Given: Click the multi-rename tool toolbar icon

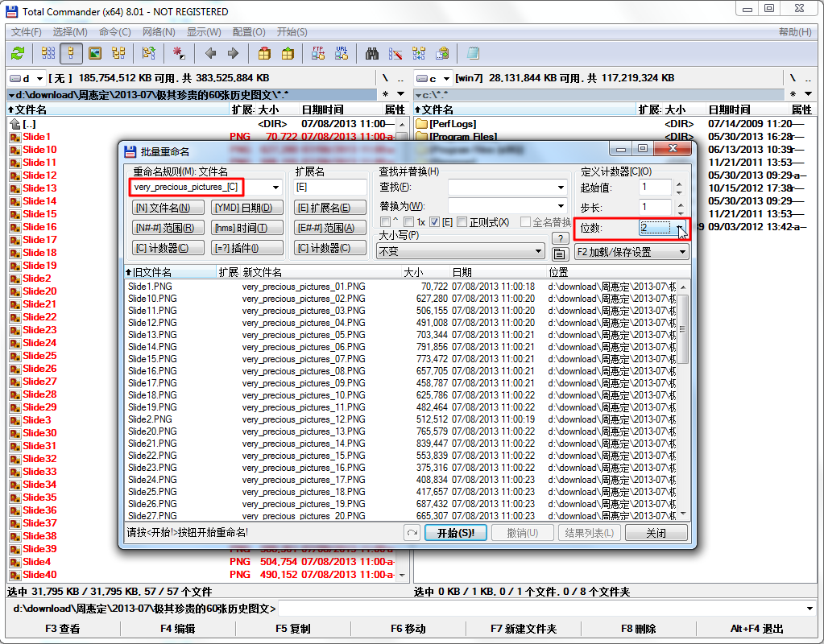Looking at the screenshot, I should (395, 53).
